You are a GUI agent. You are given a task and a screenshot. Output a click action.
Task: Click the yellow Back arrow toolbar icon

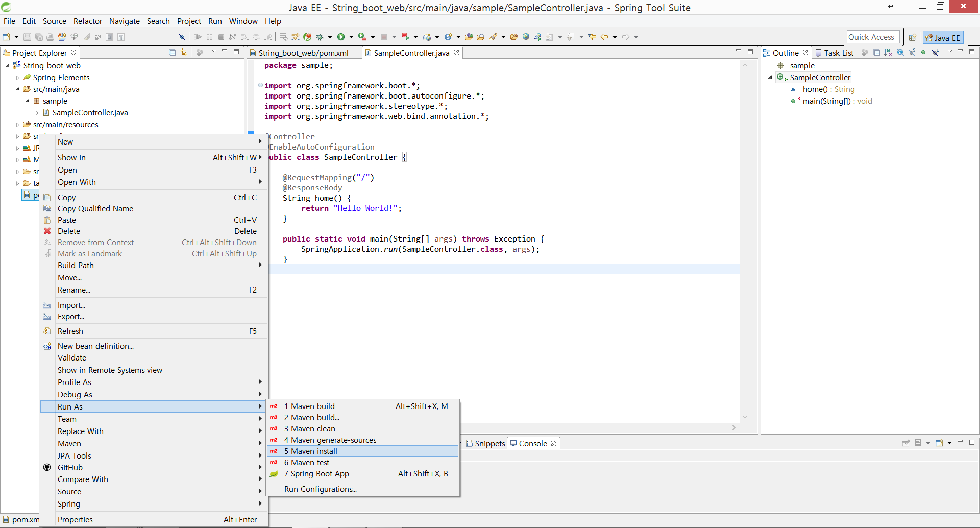pos(604,37)
